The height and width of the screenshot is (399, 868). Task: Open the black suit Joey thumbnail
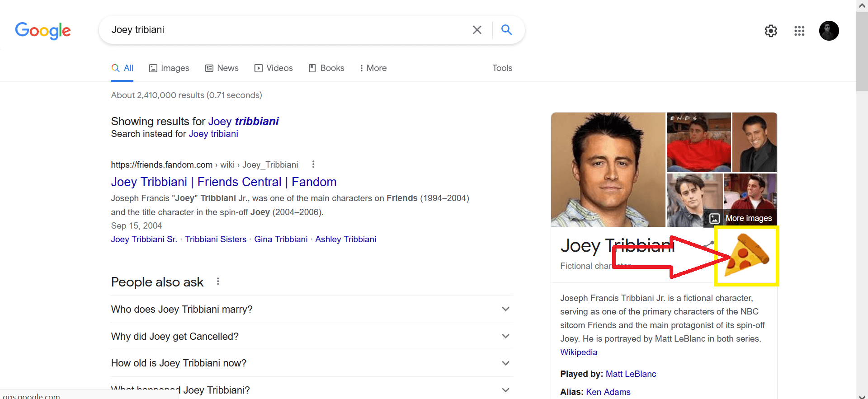(755, 142)
